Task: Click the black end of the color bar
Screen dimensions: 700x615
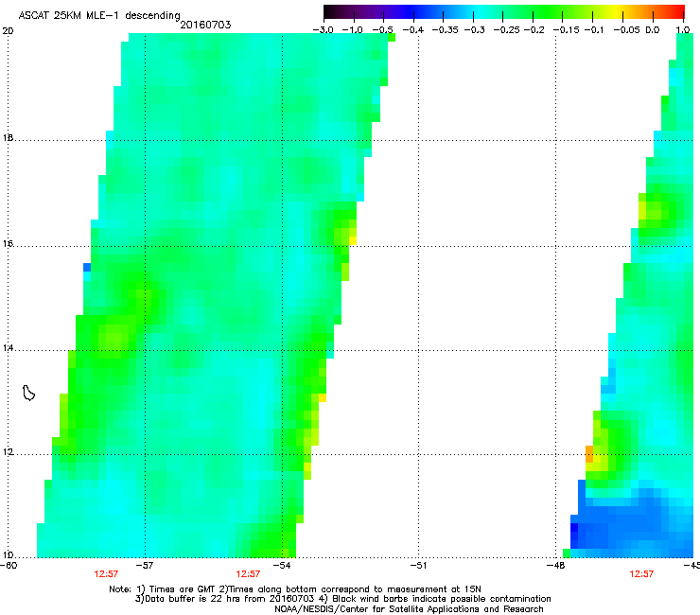Action: point(330,12)
